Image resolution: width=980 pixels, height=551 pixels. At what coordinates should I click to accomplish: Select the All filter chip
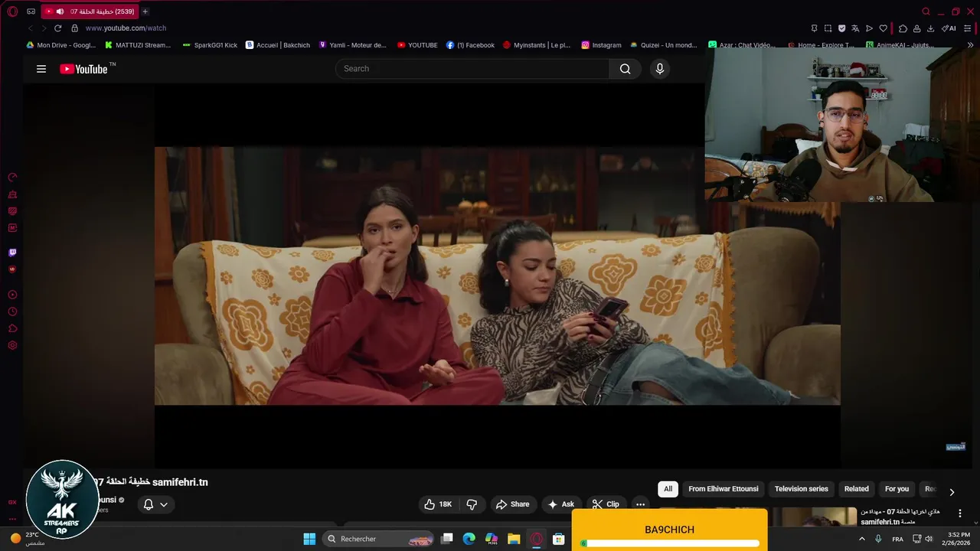(x=668, y=489)
